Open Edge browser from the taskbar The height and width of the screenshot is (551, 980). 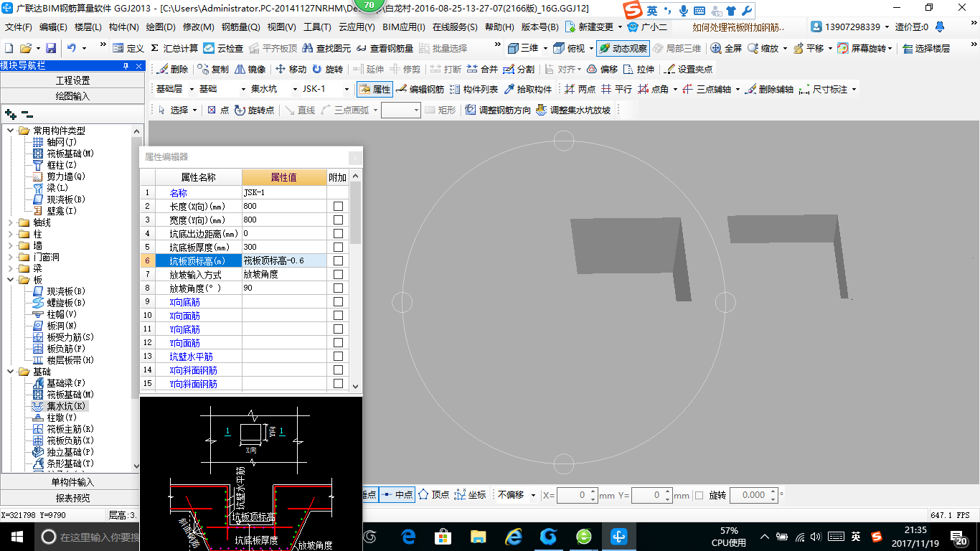coord(409,536)
